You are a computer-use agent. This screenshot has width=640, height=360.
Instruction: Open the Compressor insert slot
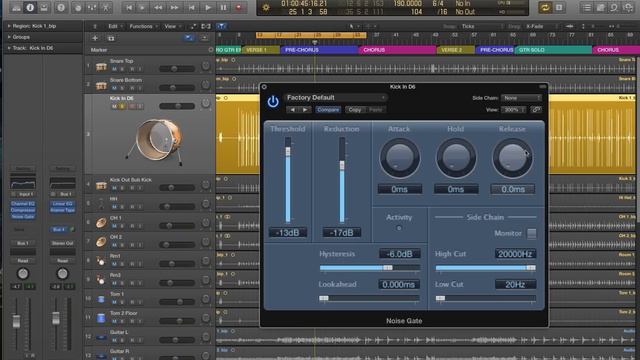23,210
